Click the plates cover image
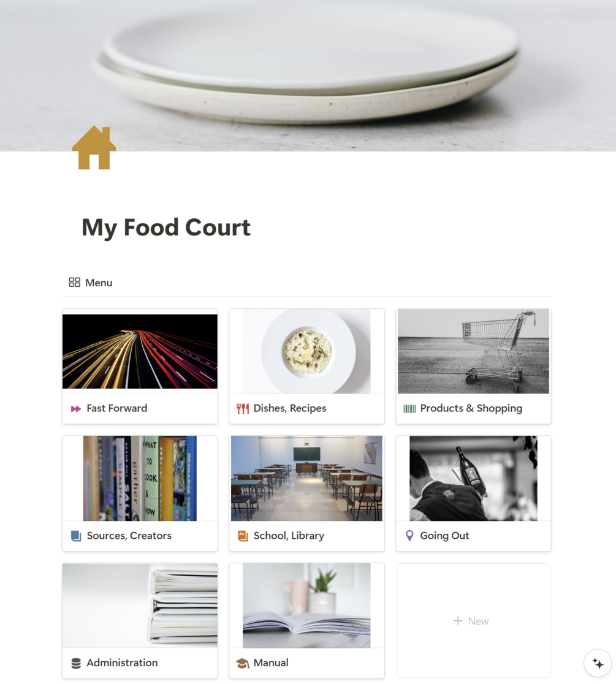Image resolution: width=616 pixels, height=684 pixels. pos(308,75)
